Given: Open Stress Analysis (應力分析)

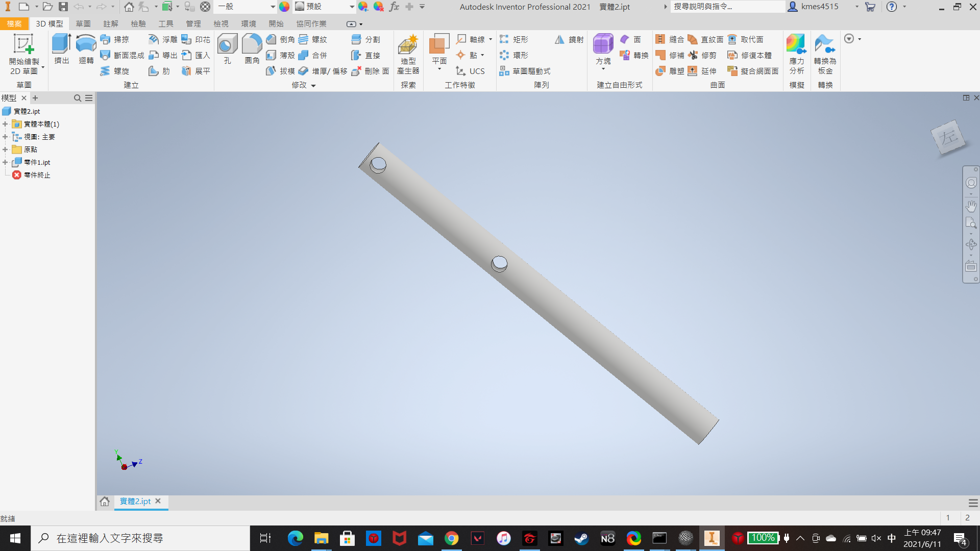Looking at the screenshot, I should coord(796,54).
